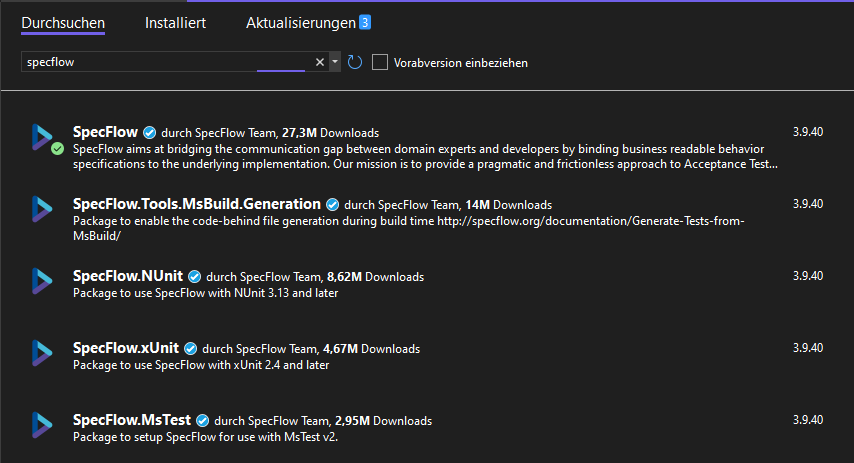
Task: Open the Installiert tab
Action: pyautogui.click(x=175, y=23)
